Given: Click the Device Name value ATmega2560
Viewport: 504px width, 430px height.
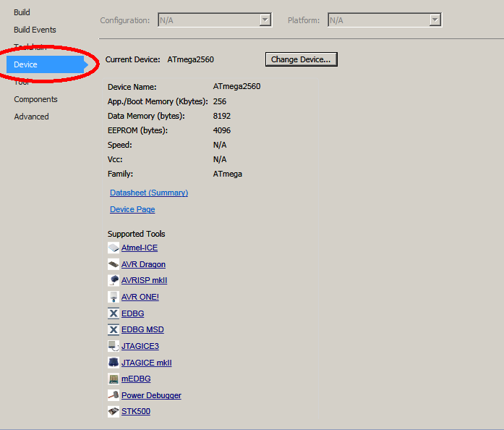Looking at the screenshot, I should [x=237, y=87].
